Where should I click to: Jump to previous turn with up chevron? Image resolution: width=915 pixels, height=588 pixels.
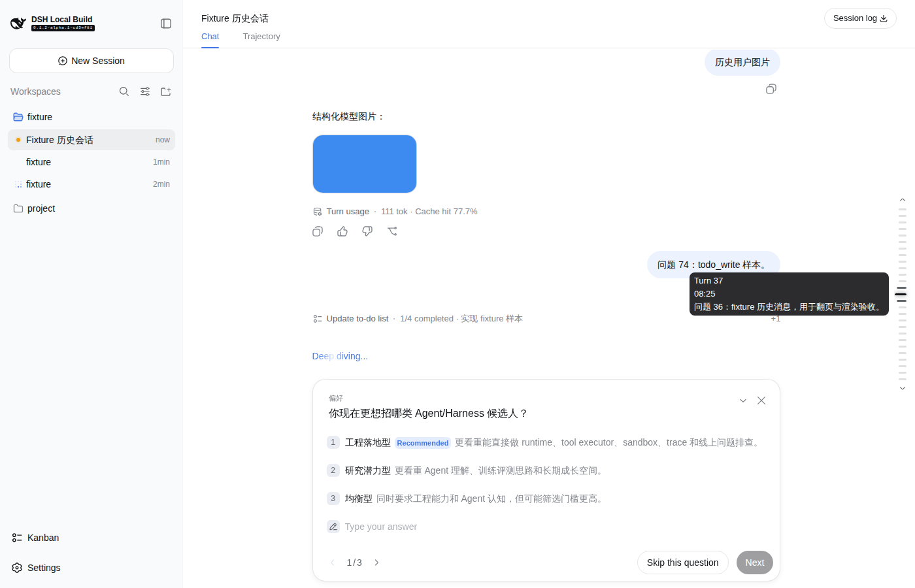(x=903, y=200)
